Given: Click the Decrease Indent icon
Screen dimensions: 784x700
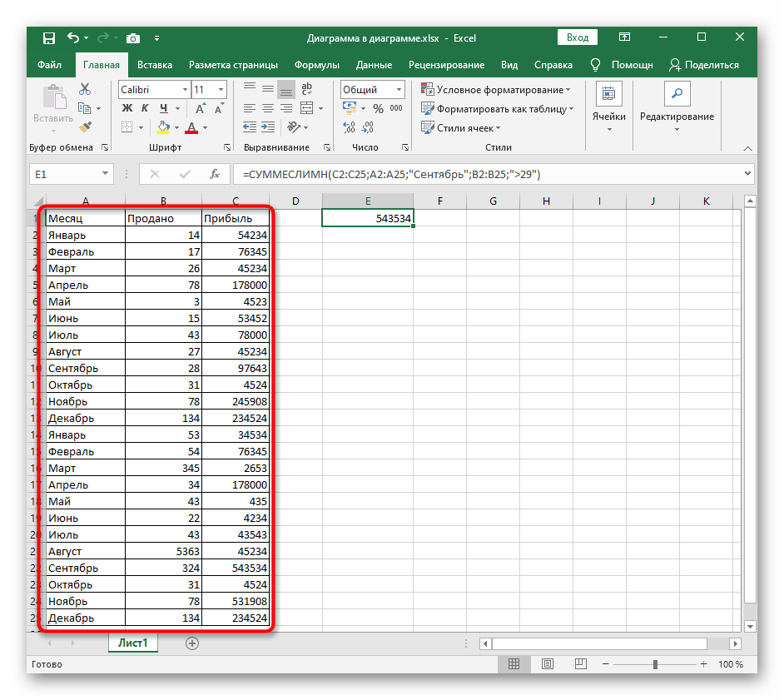Looking at the screenshot, I should (250, 127).
